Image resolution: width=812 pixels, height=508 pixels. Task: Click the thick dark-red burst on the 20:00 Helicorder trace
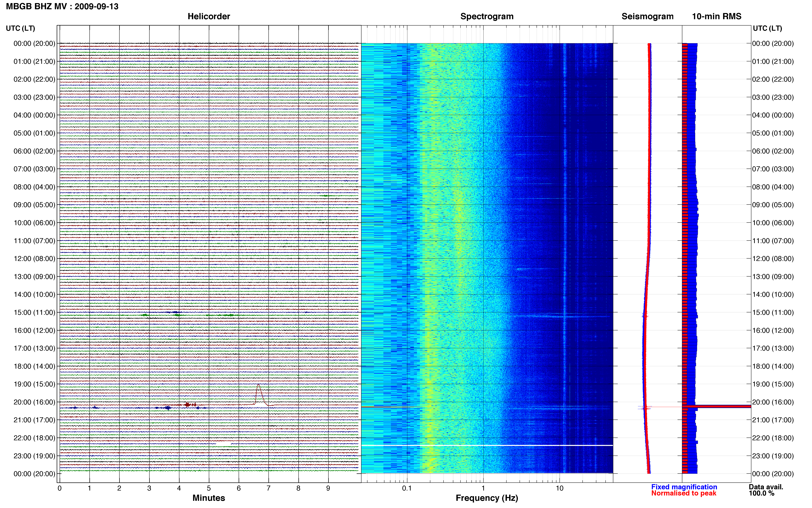tap(190, 404)
